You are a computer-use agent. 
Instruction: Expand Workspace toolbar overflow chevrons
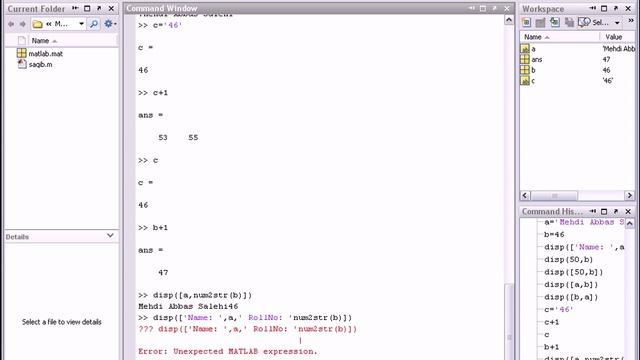(x=631, y=20)
